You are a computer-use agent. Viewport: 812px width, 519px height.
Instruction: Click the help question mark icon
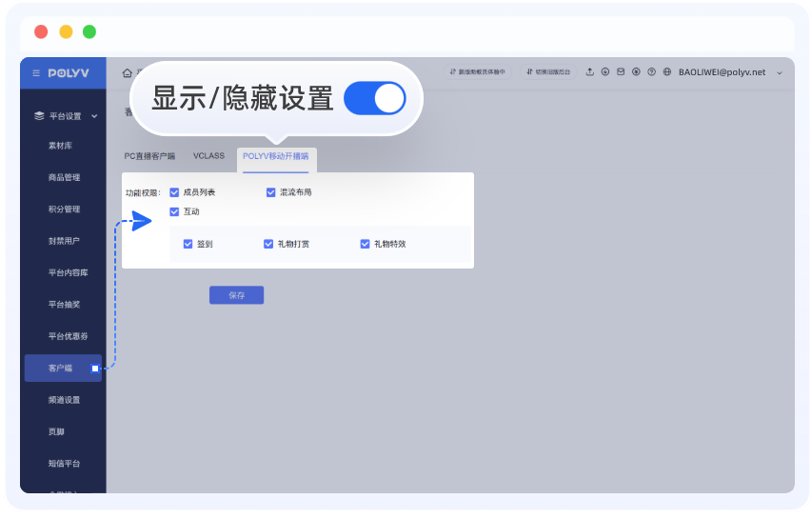coord(651,72)
